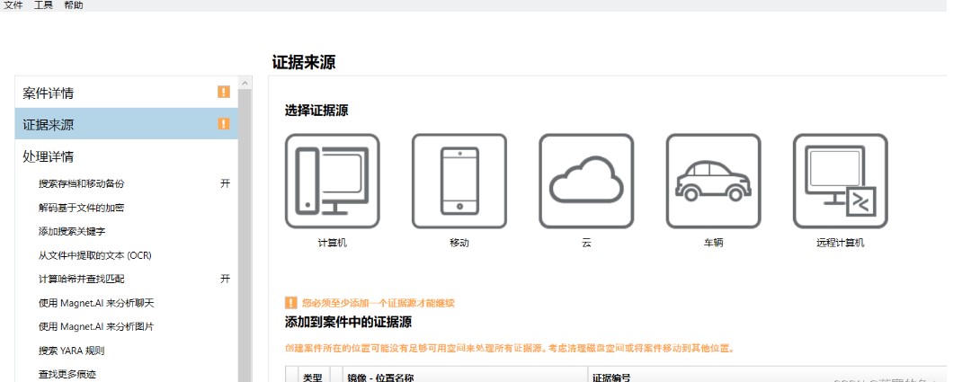The image size is (980, 382).
Task: Open the 工具 menu
Action: click(x=43, y=5)
